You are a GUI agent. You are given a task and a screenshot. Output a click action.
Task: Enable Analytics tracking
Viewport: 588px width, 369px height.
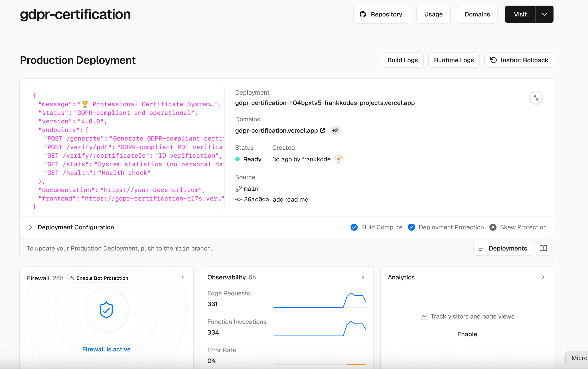coord(467,334)
